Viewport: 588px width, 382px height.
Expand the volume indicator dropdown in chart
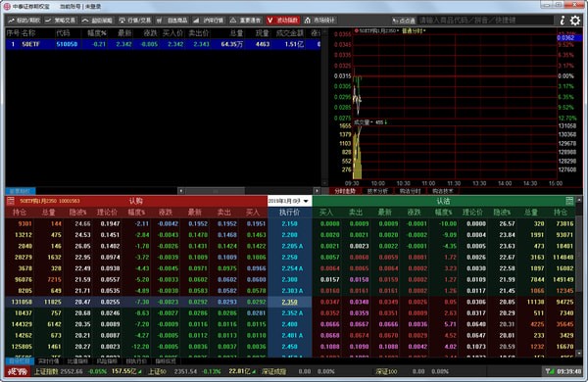364,122
